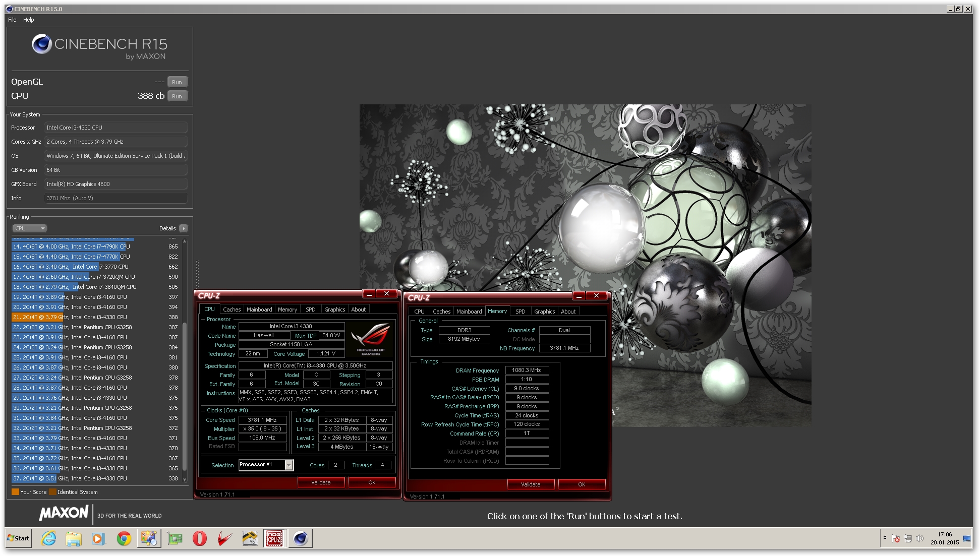The image size is (980, 556).
Task: Open Action Center flag tray icon
Action: pyautogui.click(x=896, y=538)
